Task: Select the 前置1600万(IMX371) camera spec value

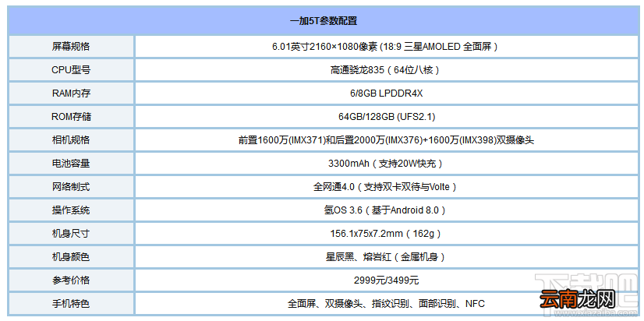Action: pos(385,140)
